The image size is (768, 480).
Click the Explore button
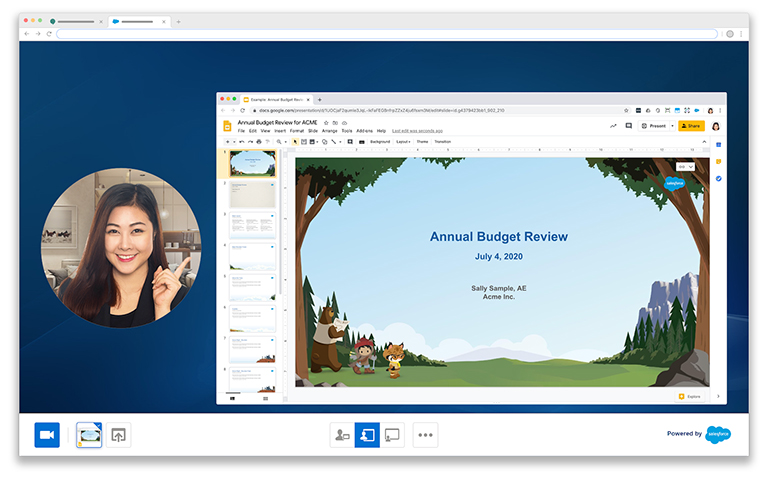pos(690,396)
